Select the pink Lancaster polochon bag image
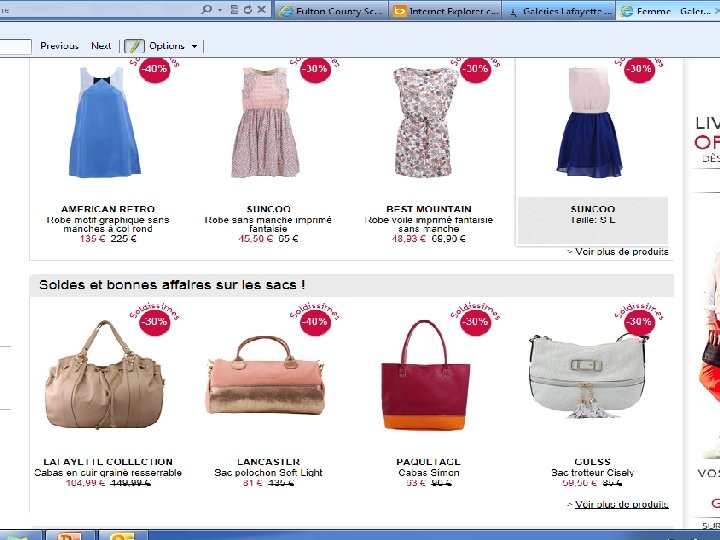Viewport: 720px width, 540px height. point(265,375)
